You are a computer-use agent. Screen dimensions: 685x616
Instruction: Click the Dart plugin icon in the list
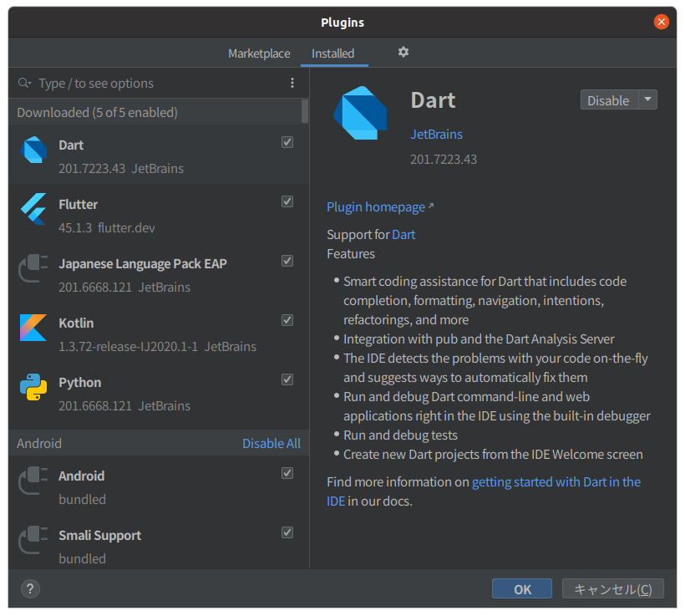click(33, 150)
